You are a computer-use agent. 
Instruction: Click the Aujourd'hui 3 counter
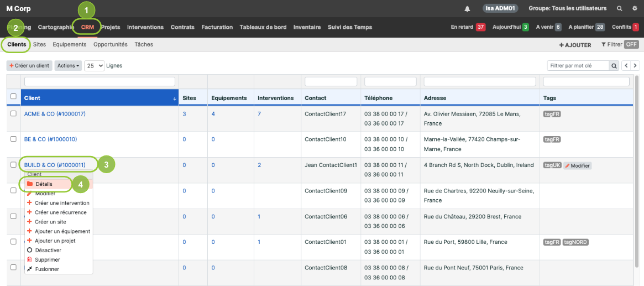point(511,27)
